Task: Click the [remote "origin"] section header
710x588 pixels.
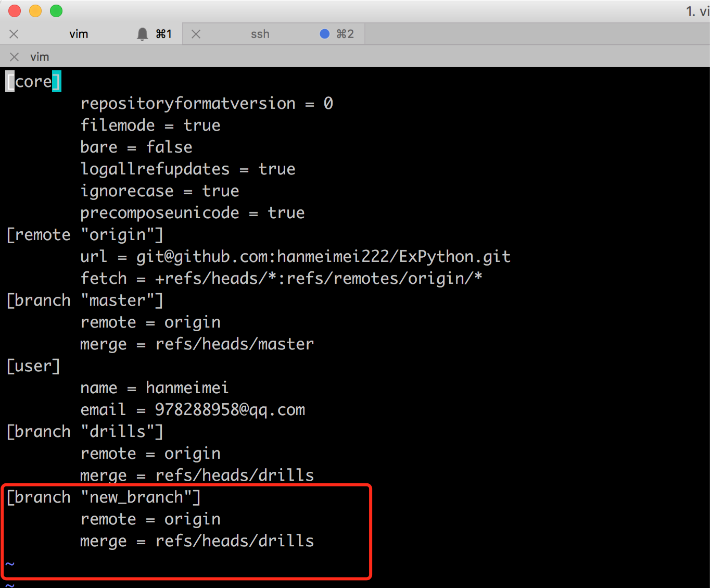Action: point(84,235)
